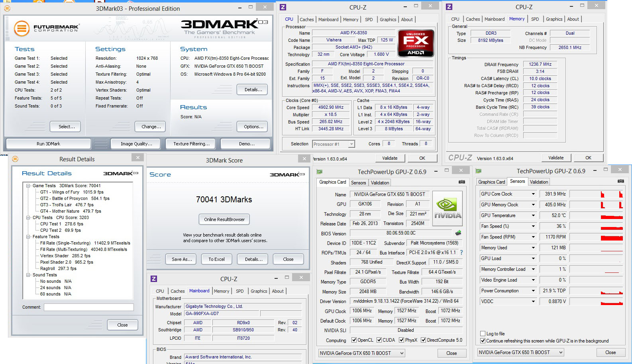This screenshot has height=364, width=632.
Task: Click the '70041 3DMarks' score text
Action: 224,200
